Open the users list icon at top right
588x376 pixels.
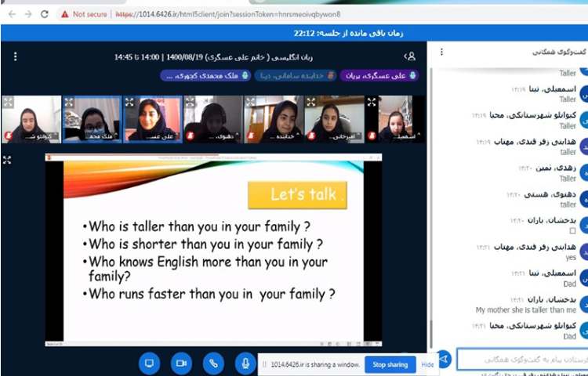tap(409, 56)
